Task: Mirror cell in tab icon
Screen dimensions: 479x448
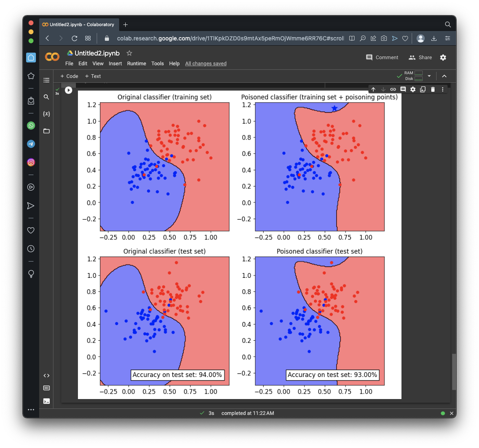Action: (423, 89)
